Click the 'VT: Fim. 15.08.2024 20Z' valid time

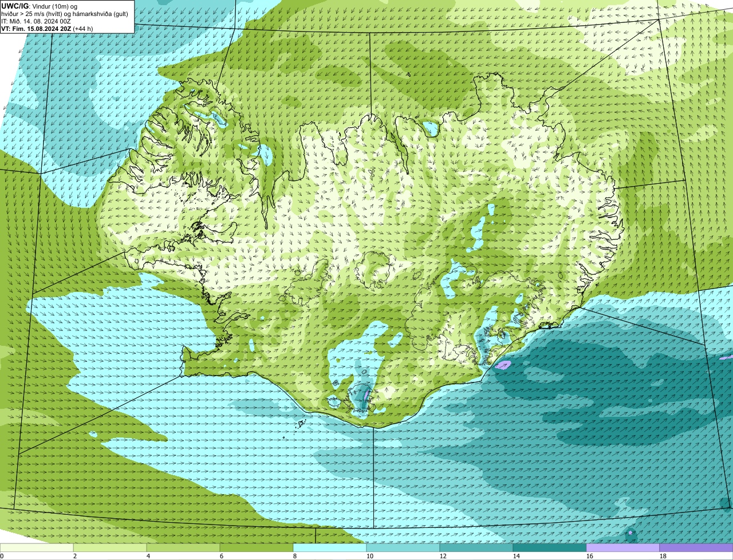pyautogui.click(x=37, y=29)
